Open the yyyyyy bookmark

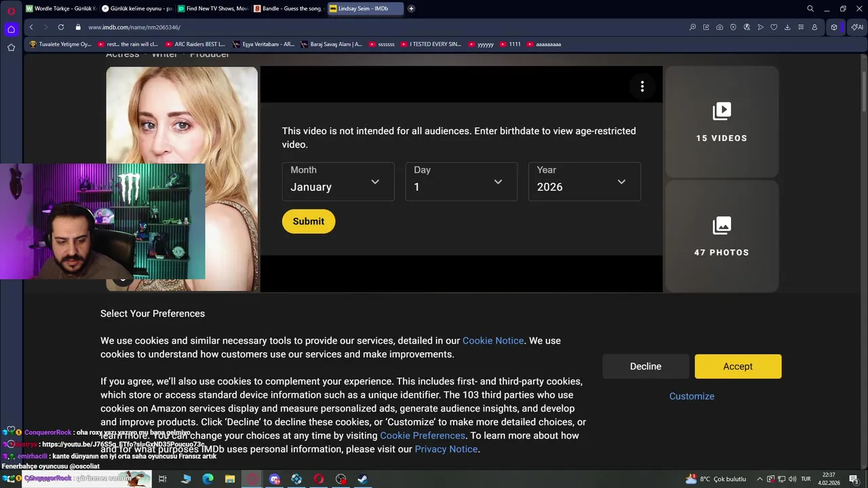481,44
